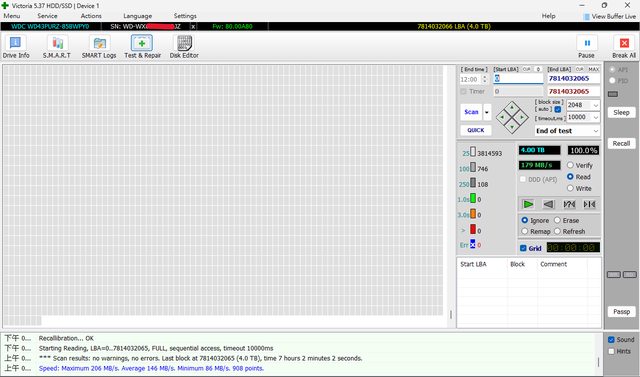The width and height of the screenshot is (640, 377).
Task: Open dropdown arrow next to Scan
Action: pyautogui.click(x=487, y=112)
